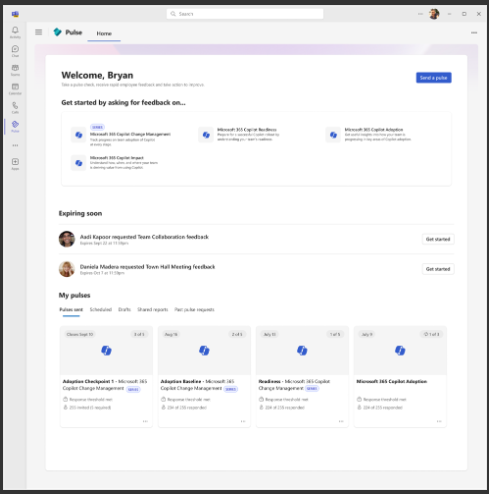Open the Apps plus icon in sidebar
The width and height of the screenshot is (489, 494).
(x=15, y=164)
